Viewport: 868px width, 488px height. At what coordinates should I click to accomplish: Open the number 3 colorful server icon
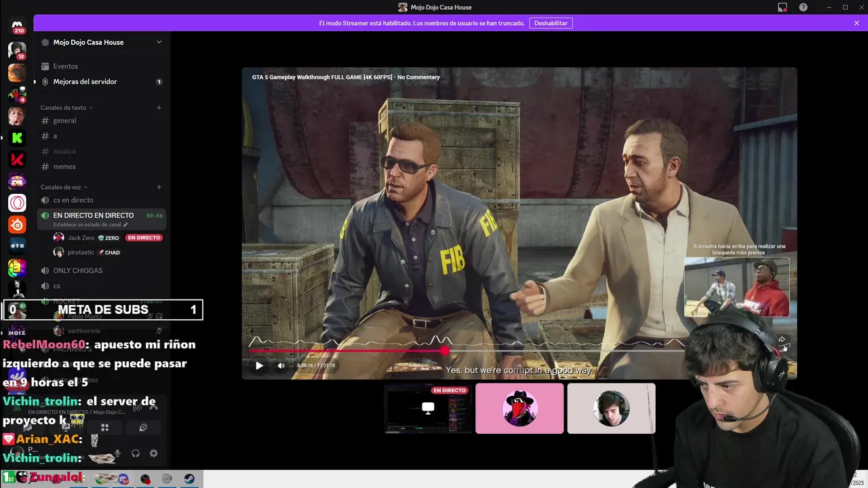coord(17,268)
